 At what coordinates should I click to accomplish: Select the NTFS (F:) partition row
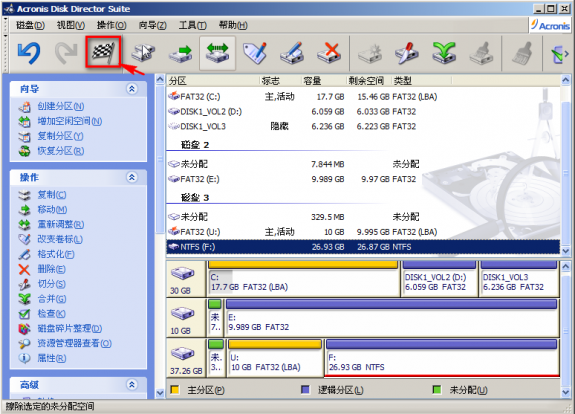point(363,247)
